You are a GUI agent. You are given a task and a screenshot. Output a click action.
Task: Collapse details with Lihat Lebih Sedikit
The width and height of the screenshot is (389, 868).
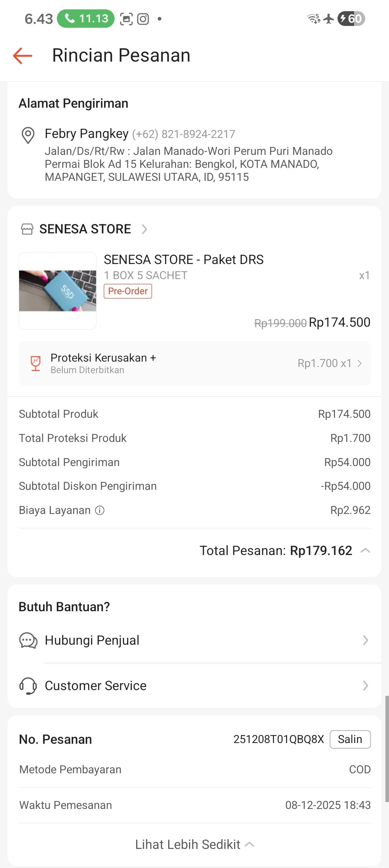(194, 845)
